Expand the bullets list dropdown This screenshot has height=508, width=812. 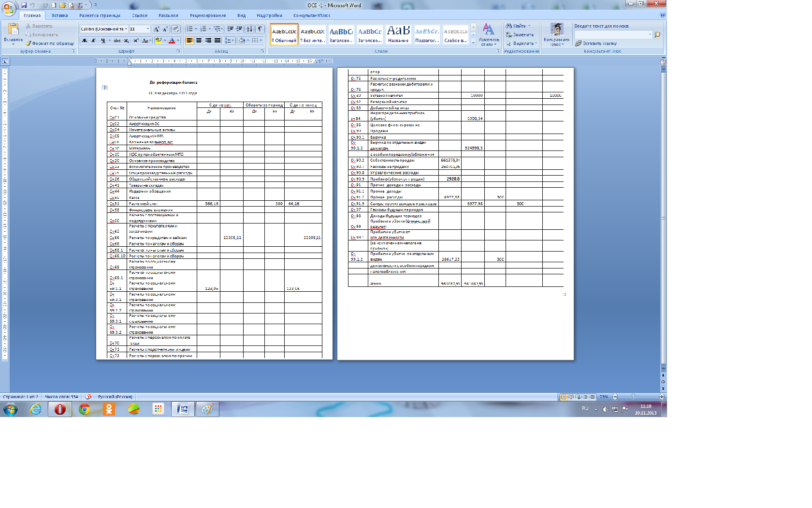pyautogui.click(x=196, y=29)
